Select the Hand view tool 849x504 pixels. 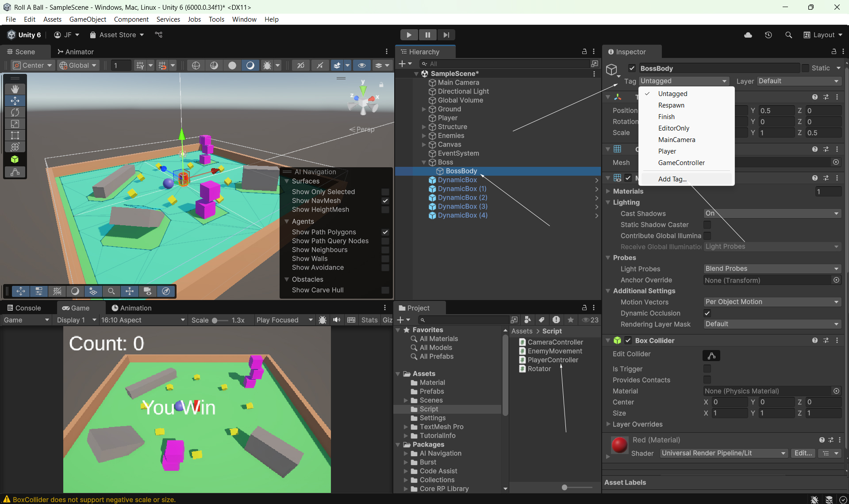tap(15, 89)
